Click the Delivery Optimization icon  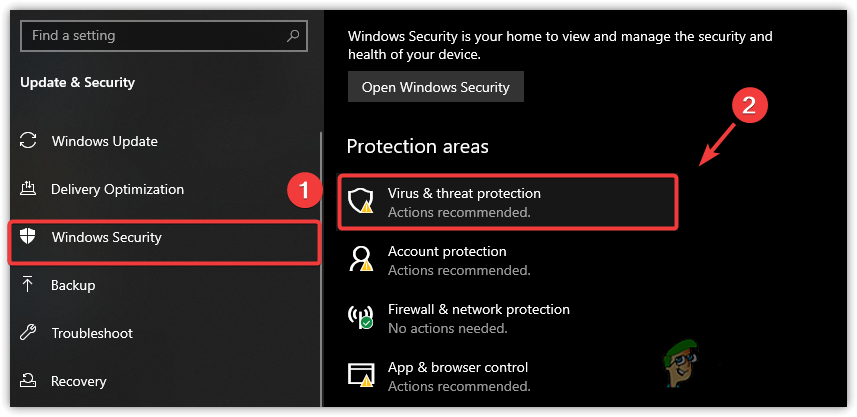(x=29, y=189)
